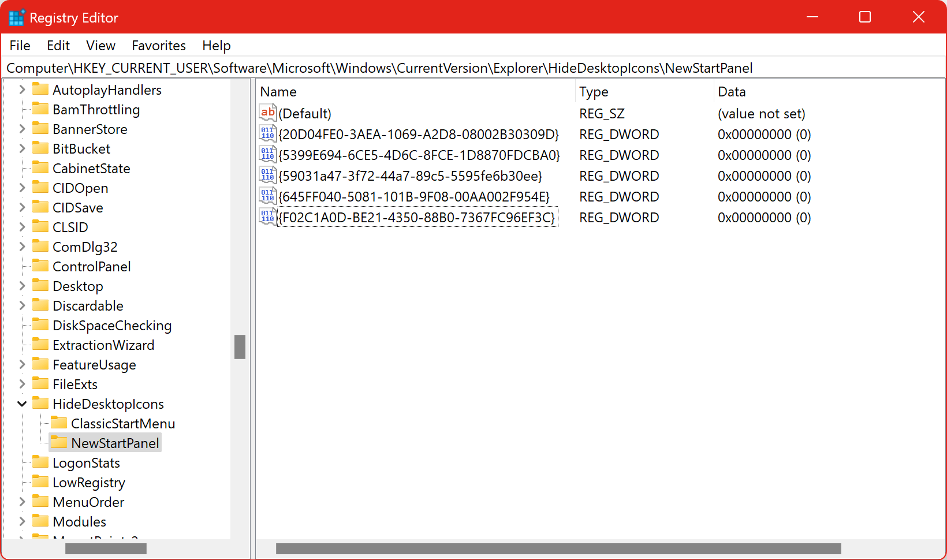This screenshot has width=947, height=560.
Task: Click the CabinetState folder icon
Action: tap(40, 167)
